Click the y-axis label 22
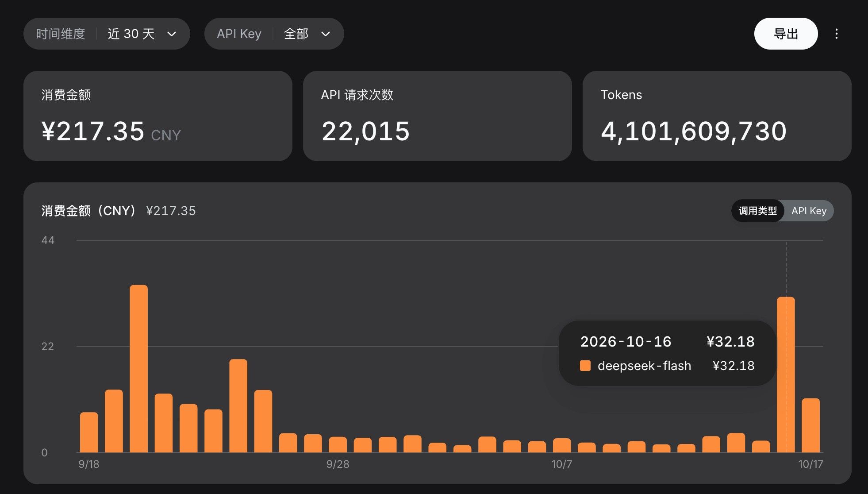Image resolution: width=868 pixels, height=494 pixels. click(x=48, y=347)
